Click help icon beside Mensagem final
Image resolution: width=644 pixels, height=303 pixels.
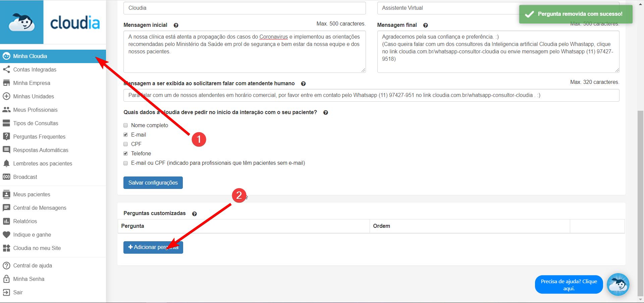click(425, 25)
